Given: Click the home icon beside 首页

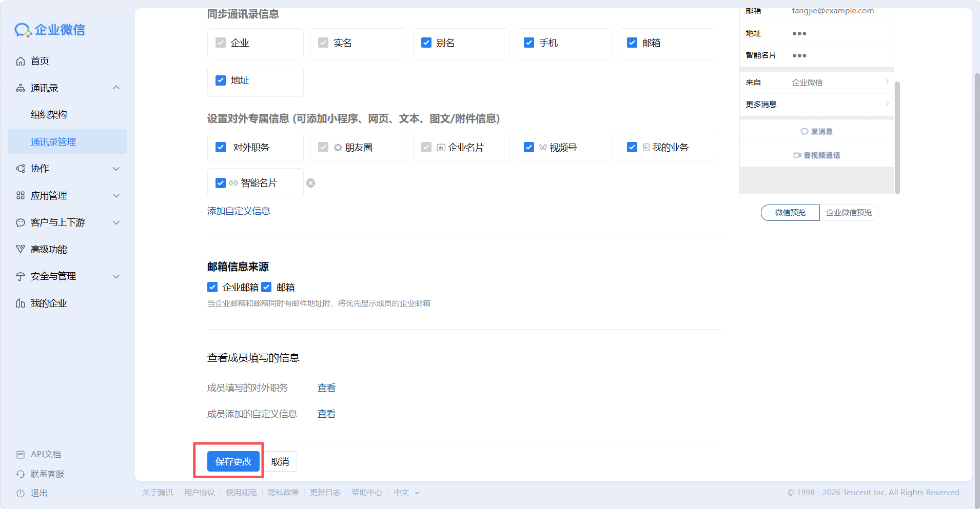Looking at the screenshot, I should point(21,61).
